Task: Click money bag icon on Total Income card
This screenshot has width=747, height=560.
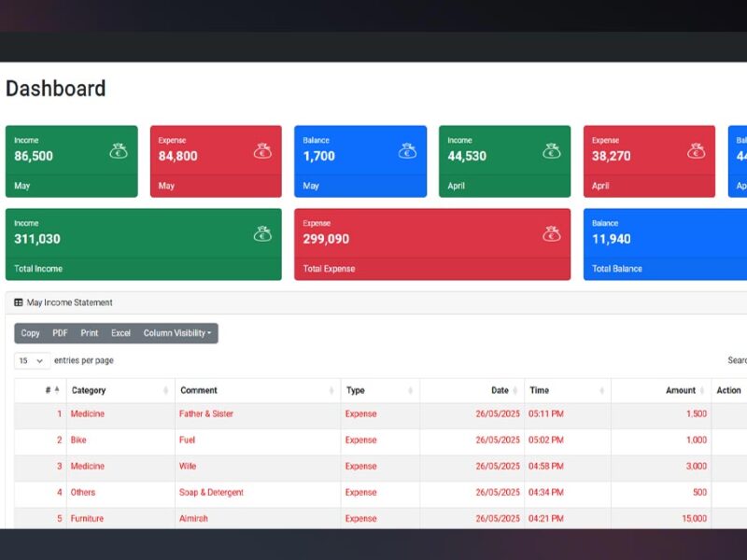Action: click(262, 234)
